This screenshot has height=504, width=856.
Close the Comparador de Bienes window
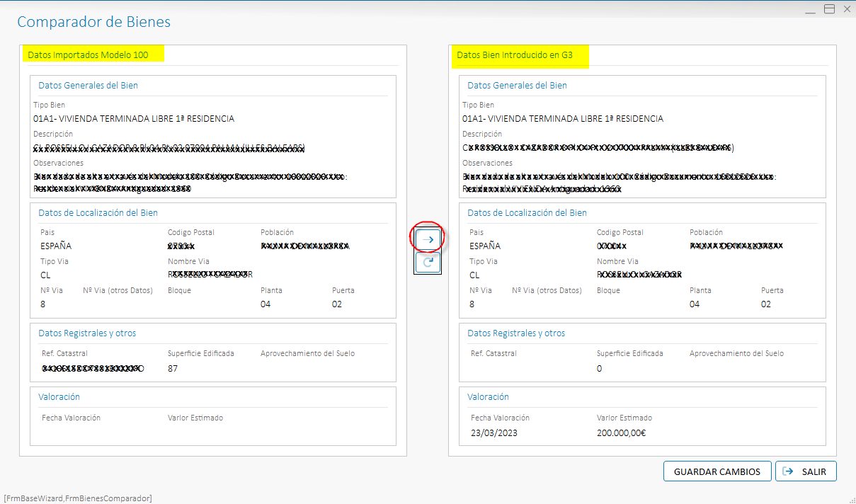pos(846,9)
